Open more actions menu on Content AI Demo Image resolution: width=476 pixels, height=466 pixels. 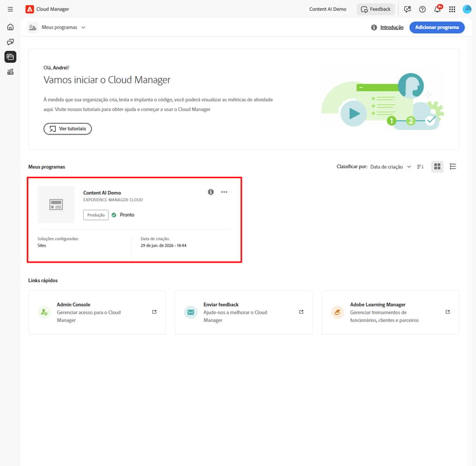[x=224, y=192]
